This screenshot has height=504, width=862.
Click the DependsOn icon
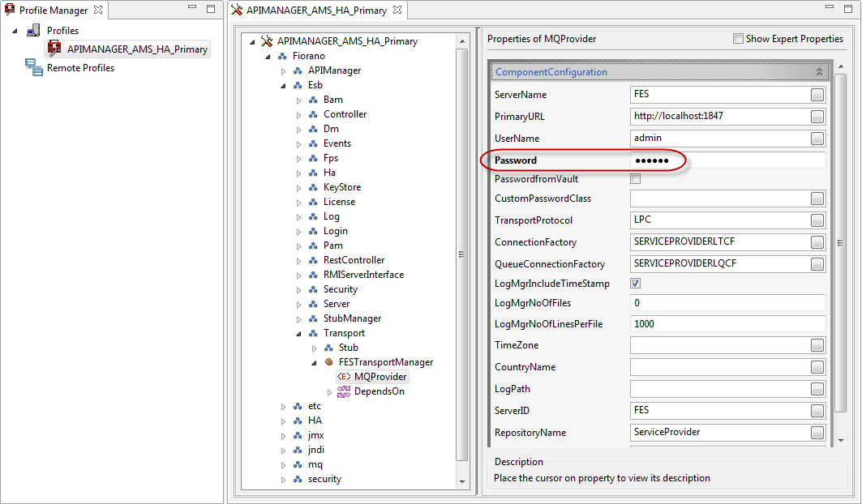coord(344,391)
